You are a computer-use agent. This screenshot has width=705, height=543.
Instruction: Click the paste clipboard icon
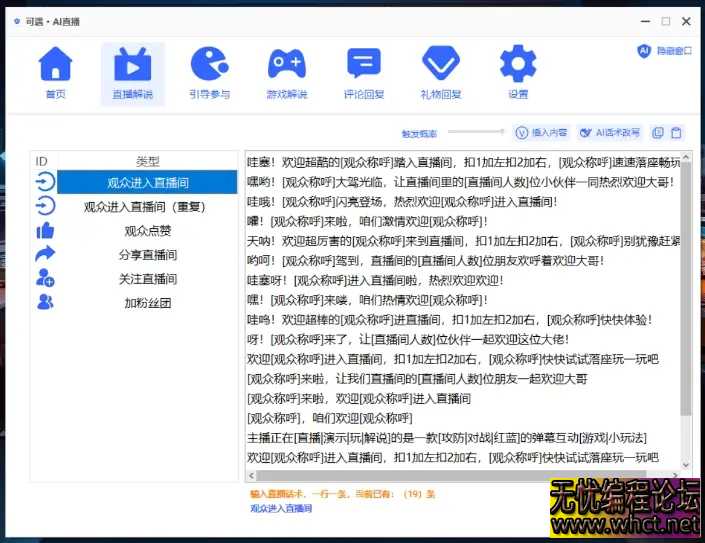pyautogui.click(x=677, y=133)
